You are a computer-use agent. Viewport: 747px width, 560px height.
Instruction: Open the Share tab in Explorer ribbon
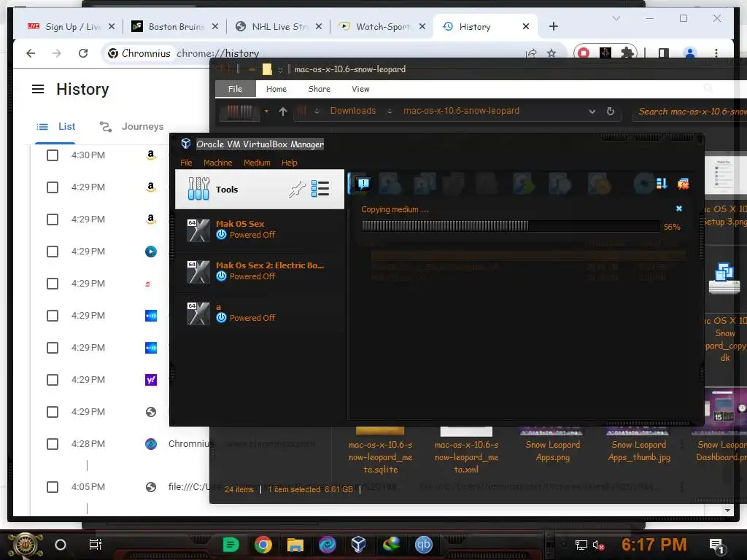(320, 89)
